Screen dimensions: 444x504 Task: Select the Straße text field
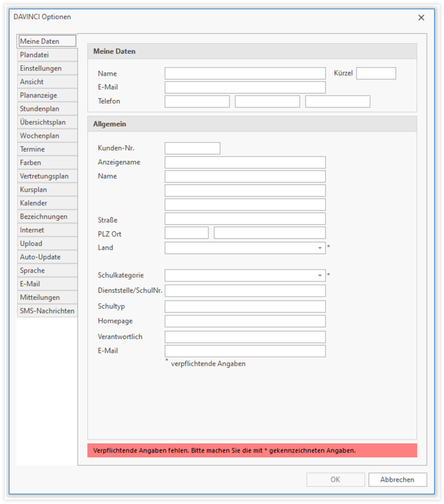point(245,219)
